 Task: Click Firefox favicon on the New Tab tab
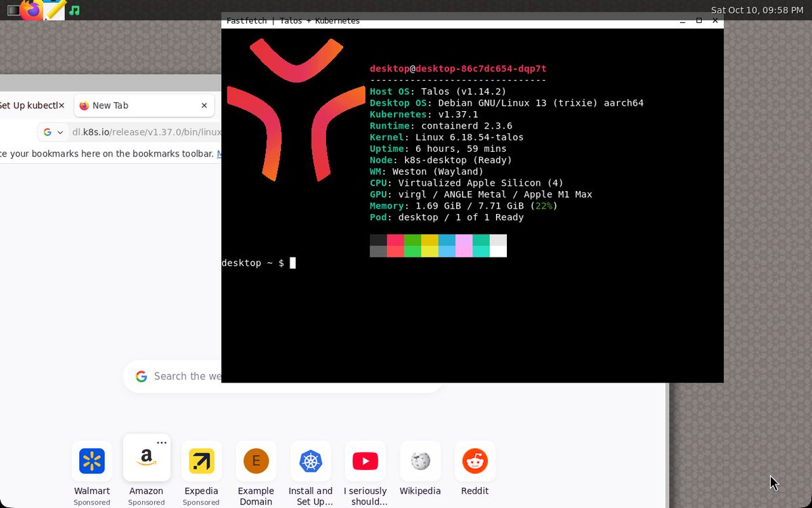84,106
